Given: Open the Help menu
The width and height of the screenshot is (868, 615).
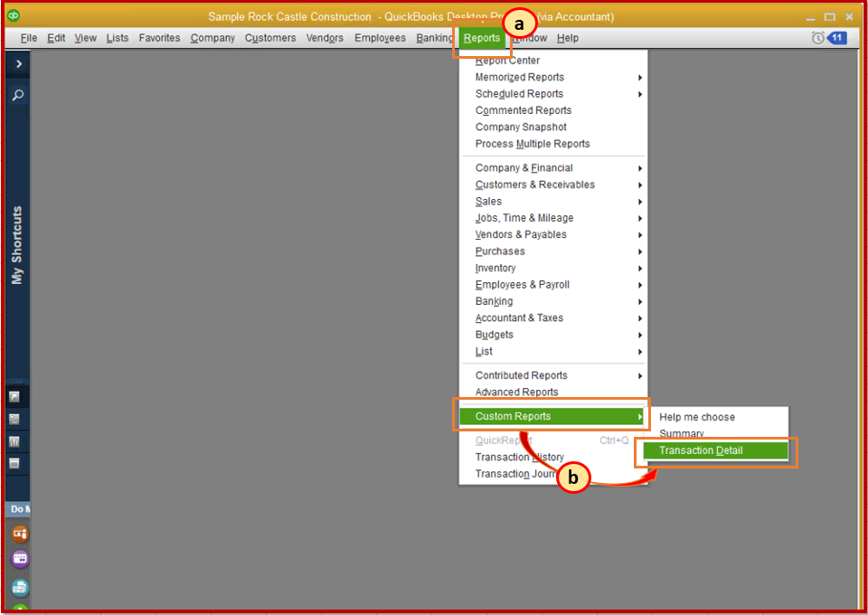Looking at the screenshot, I should (x=568, y=38).
